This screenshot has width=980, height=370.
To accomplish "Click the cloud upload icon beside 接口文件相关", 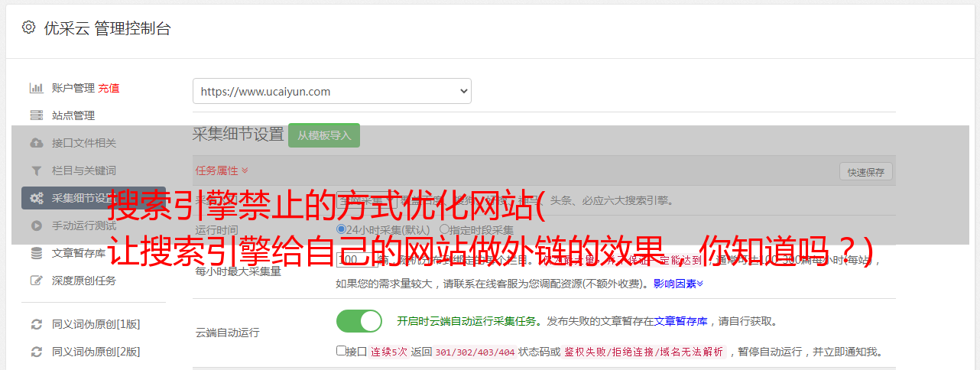I will coord(36,143).
